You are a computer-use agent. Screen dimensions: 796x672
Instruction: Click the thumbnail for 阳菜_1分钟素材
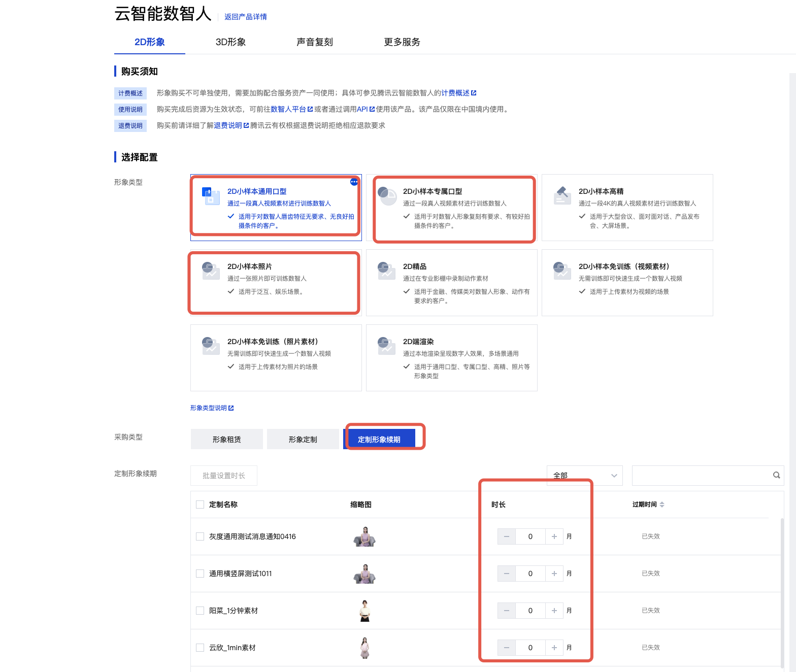[x=364, y=611]
